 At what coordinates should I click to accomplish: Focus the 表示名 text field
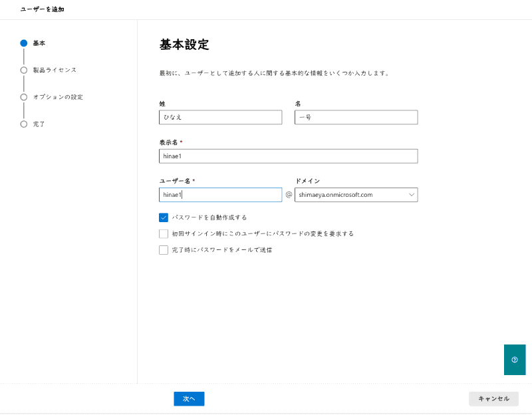pyautogui.click(x=288, y=156)
